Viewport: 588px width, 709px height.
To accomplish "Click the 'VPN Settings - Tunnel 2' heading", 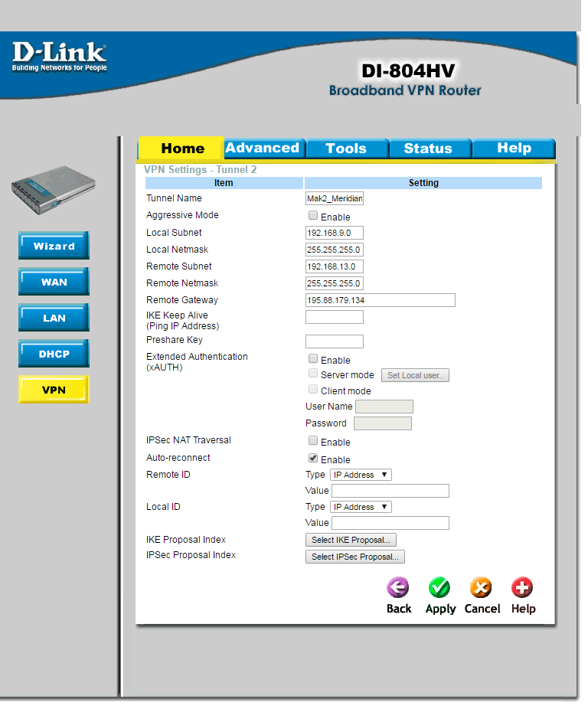I will click(200, 169).
